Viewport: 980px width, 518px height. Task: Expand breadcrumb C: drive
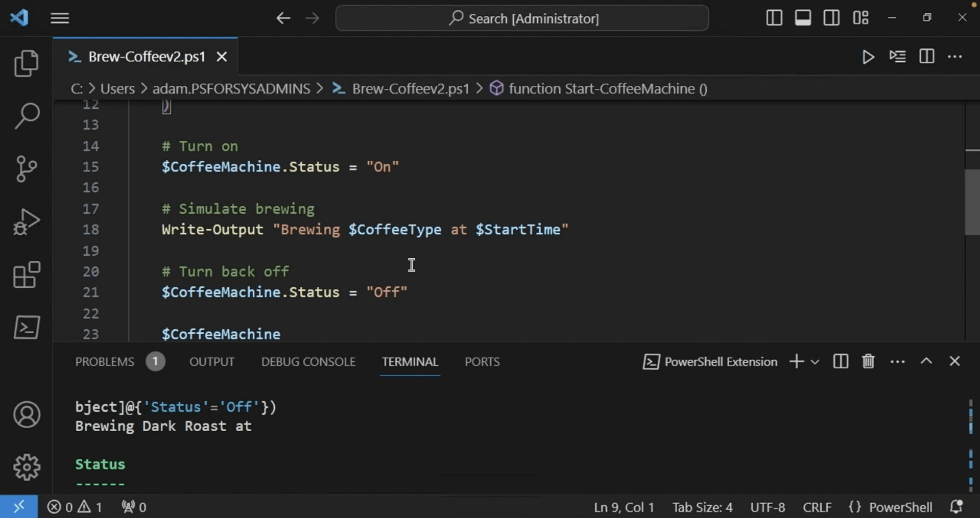[77, 89]
